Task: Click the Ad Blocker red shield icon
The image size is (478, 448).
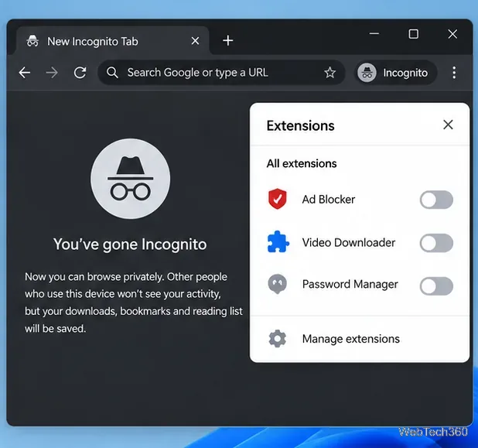Action: point(278,199)
